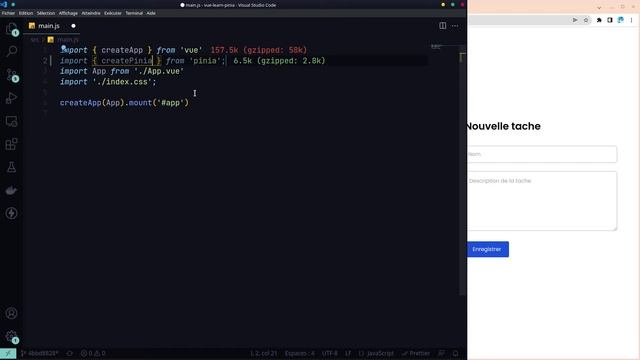Click the Prettier status bar item
This screenshot has height=360, width=640.
(416, 353)
